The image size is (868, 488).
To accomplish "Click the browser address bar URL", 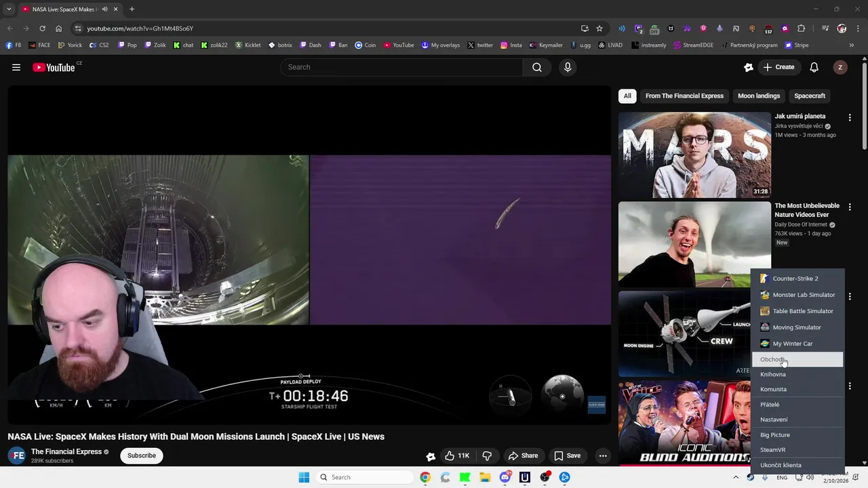I will coord(140,28).
